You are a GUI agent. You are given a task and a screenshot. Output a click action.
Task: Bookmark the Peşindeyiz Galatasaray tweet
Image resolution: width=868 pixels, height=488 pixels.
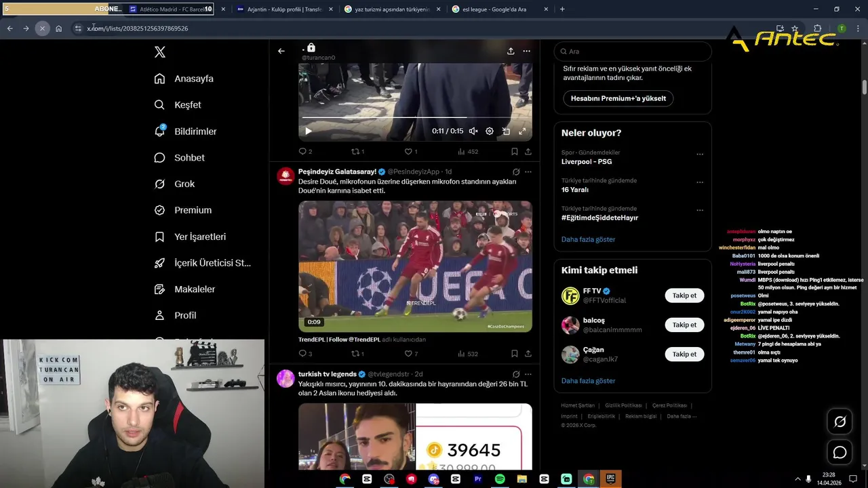coord(515,354)
